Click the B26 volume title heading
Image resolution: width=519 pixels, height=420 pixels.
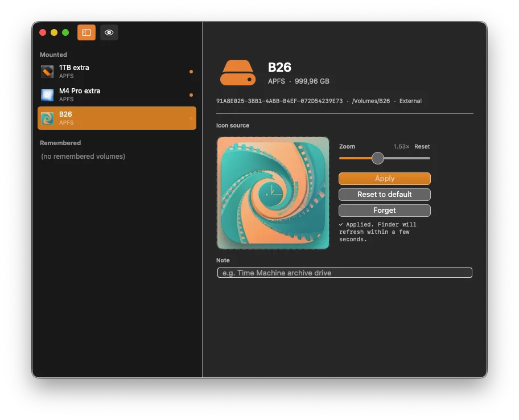(x=279, y=67)
